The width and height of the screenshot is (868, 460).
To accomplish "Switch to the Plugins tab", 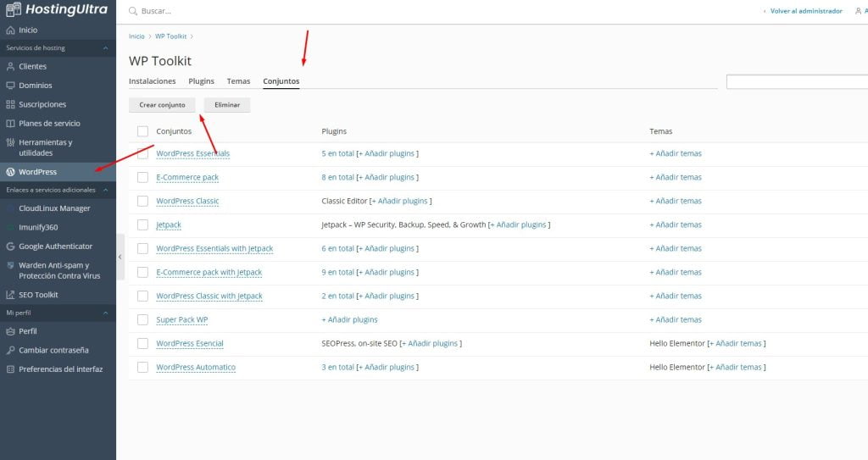I will (x=201, y=81).
